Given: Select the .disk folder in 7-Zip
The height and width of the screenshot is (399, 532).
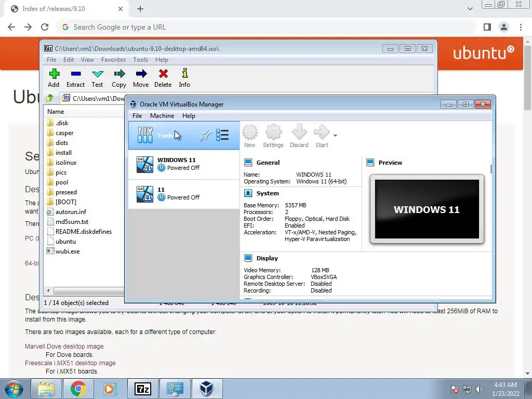Looking at the screenshot, I should point(57,123).
